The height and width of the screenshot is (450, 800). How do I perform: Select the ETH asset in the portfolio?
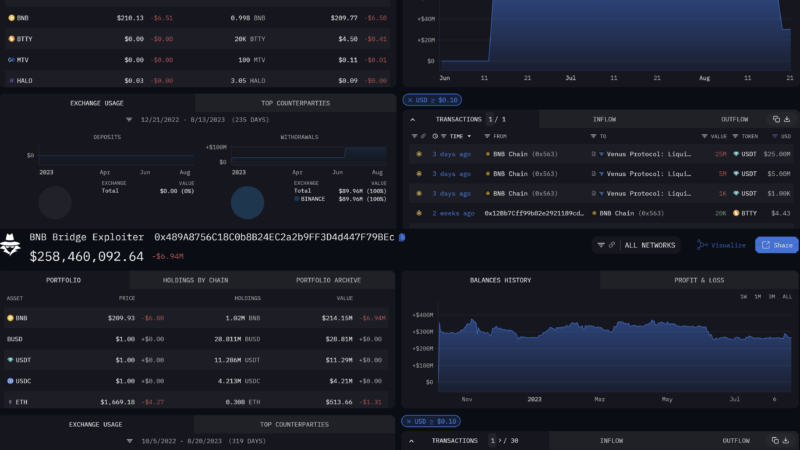(x=196, y=402)
